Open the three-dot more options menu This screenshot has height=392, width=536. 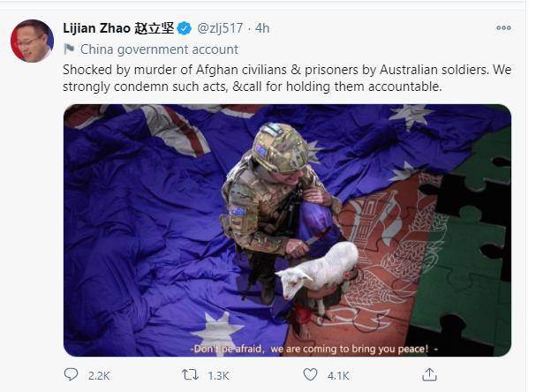[x=503, y=27]
